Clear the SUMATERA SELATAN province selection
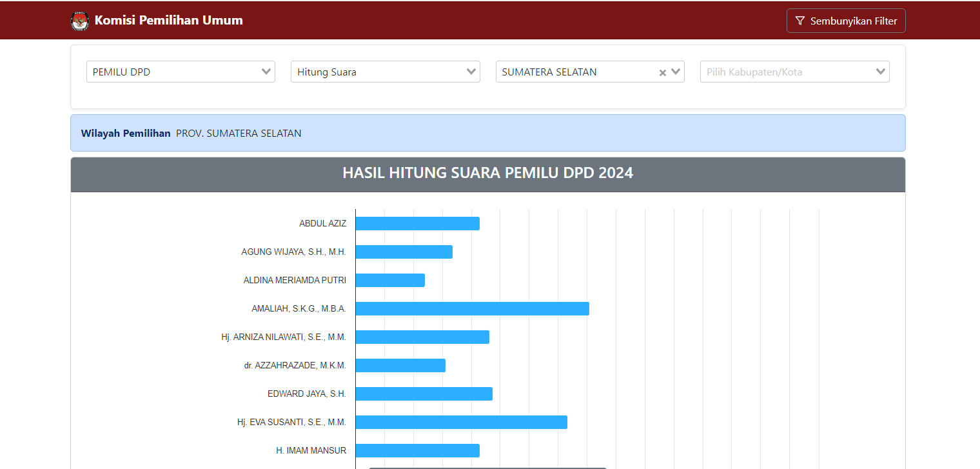The height and width of the screenshot is (469, 980). pos(662,72)
